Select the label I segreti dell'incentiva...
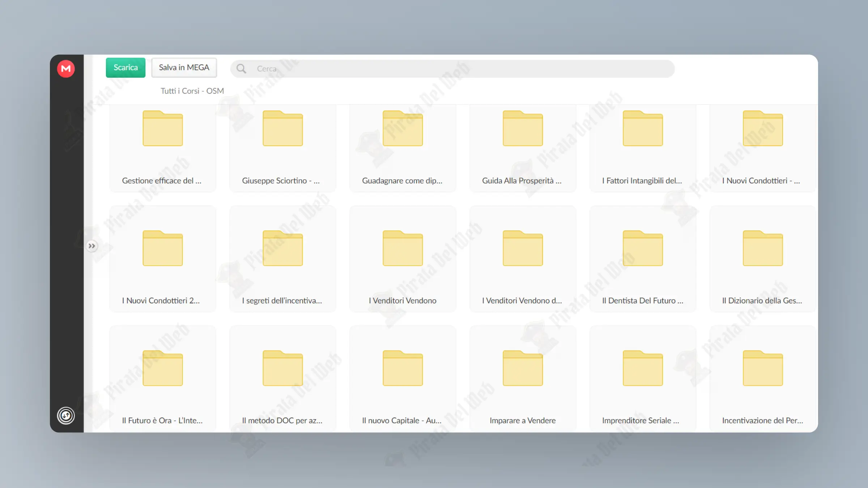Image resolution: width=868 pixels, height=488 pixels. point(282,301)
